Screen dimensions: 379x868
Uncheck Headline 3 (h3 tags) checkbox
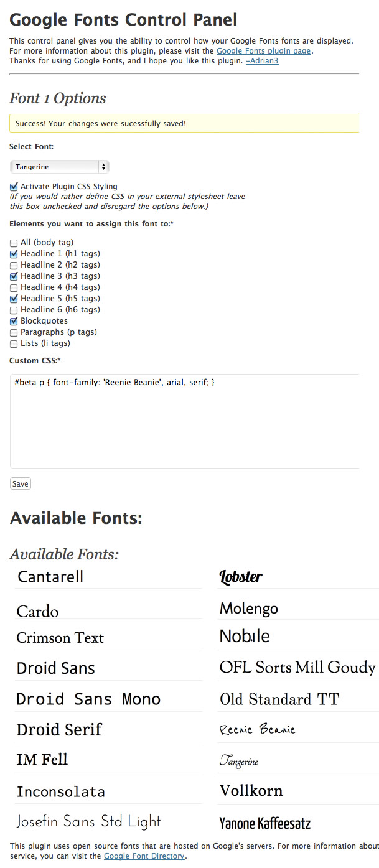[x=14, y=276]
